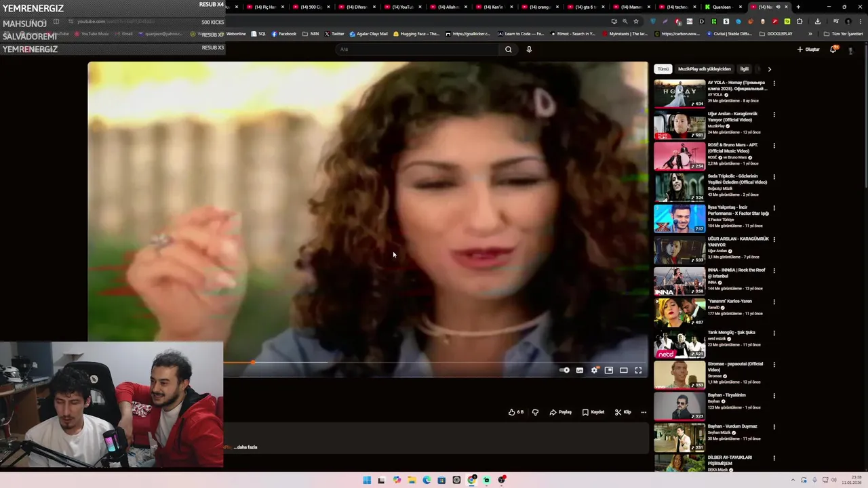Open AY YOLA - Homay video thumbnail
The image size is (868, 488).
[x=679, y=94]
